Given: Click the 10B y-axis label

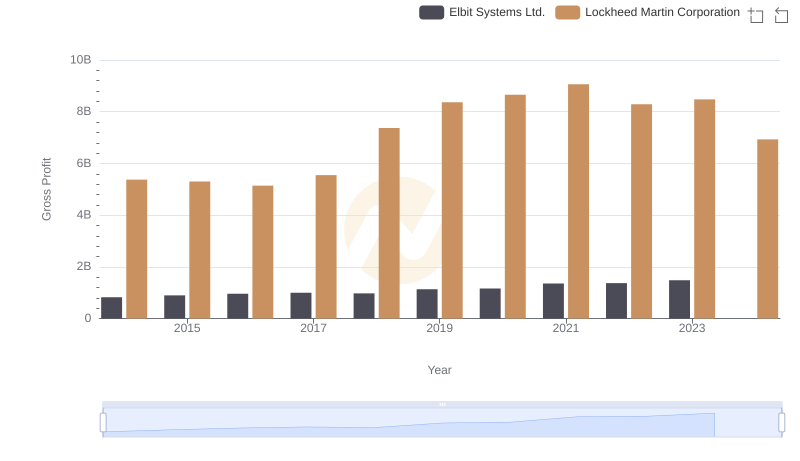Looking at the screenshot, I should click(x=81, y=60).
